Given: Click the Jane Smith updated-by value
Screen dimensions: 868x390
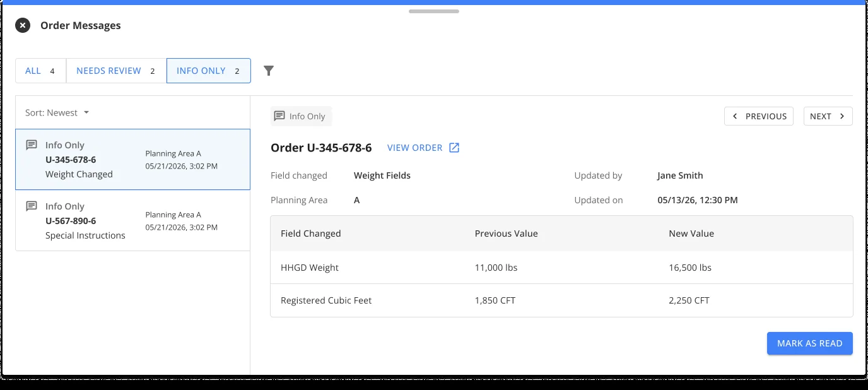Looking at the screenshot, I should [x=680, y=175].
